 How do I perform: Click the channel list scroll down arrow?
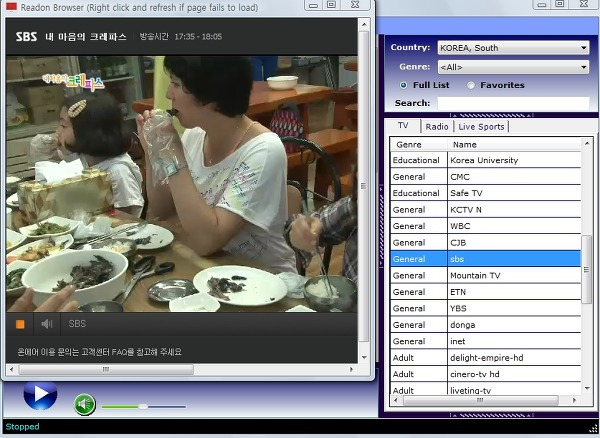[x=587, y=388]
